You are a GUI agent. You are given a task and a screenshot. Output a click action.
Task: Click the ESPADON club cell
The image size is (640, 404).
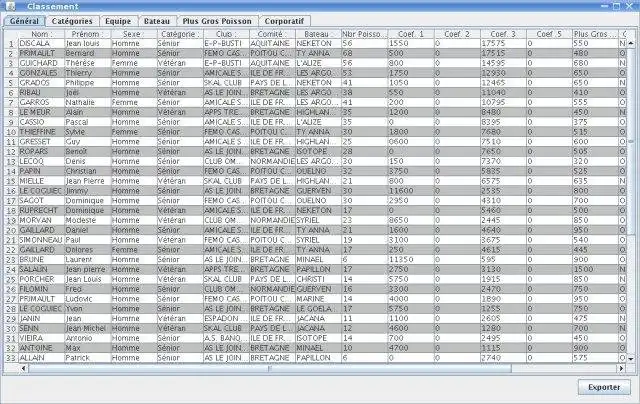coord(226,318)
